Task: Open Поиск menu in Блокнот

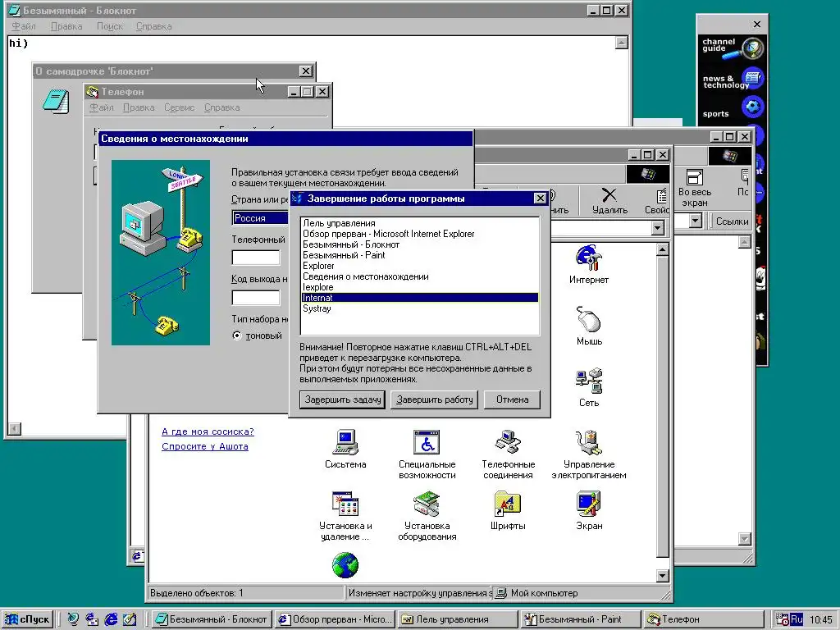Action: tap(110, 26)
